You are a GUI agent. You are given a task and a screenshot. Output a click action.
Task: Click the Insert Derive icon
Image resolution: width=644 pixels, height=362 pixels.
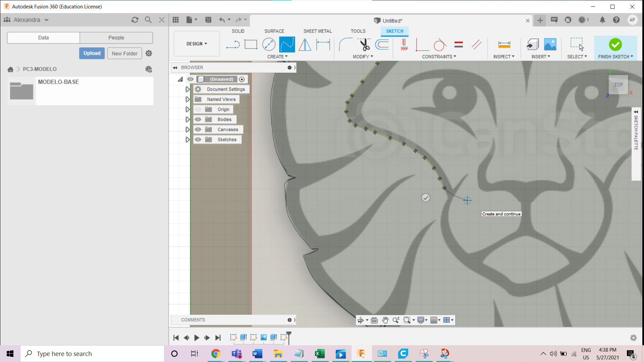click(x=532, y=44)
